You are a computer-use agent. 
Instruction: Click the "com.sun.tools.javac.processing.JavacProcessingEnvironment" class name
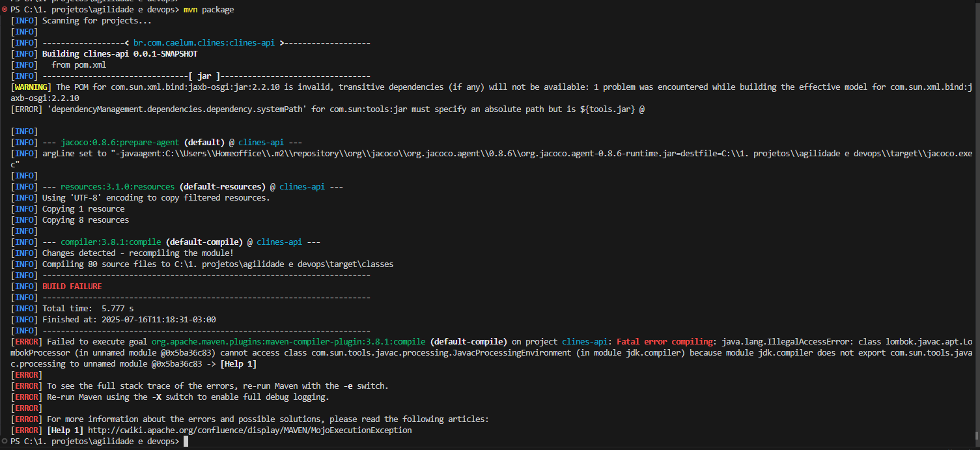coord(443,353)
